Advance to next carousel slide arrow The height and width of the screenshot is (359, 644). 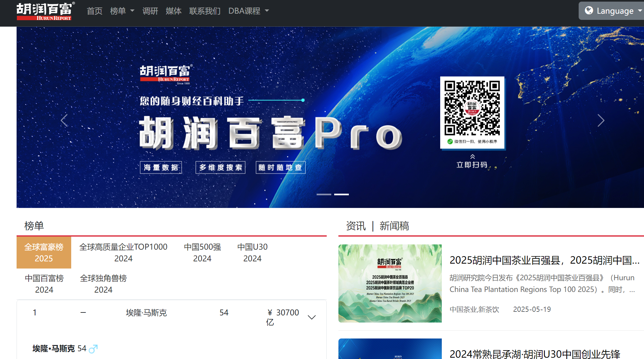(x=601, y=120)
